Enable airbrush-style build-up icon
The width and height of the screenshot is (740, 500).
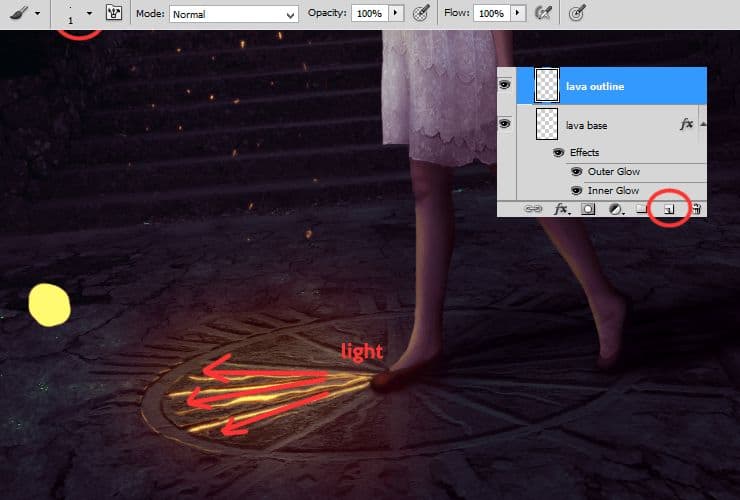(544, 14)
